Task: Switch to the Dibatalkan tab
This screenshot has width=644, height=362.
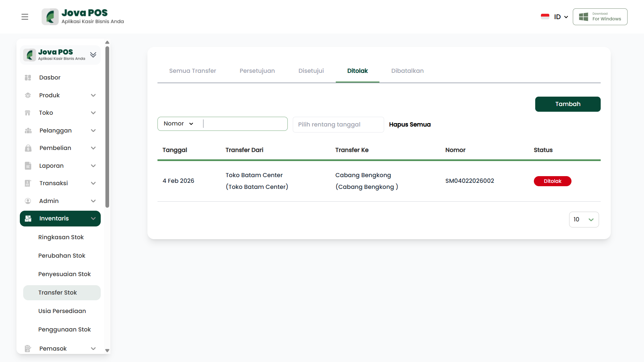Action: 407,71
